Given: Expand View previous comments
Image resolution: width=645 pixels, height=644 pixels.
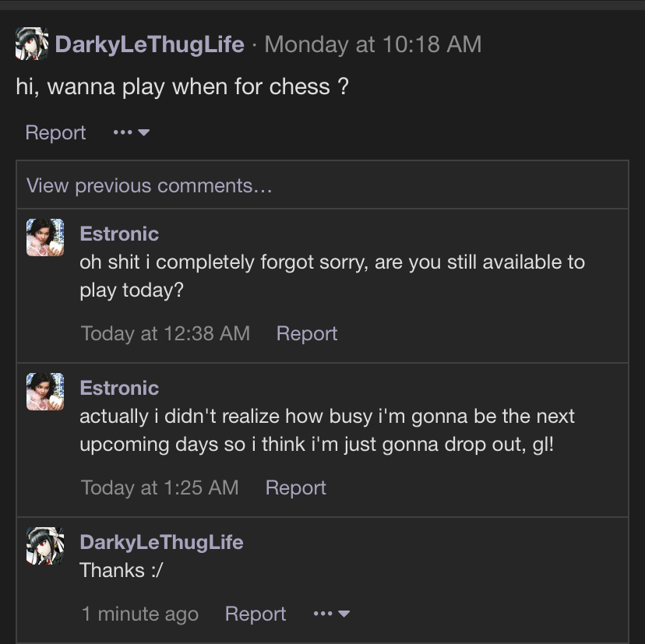Looking at the screenshot, I should tap(149, 185).
